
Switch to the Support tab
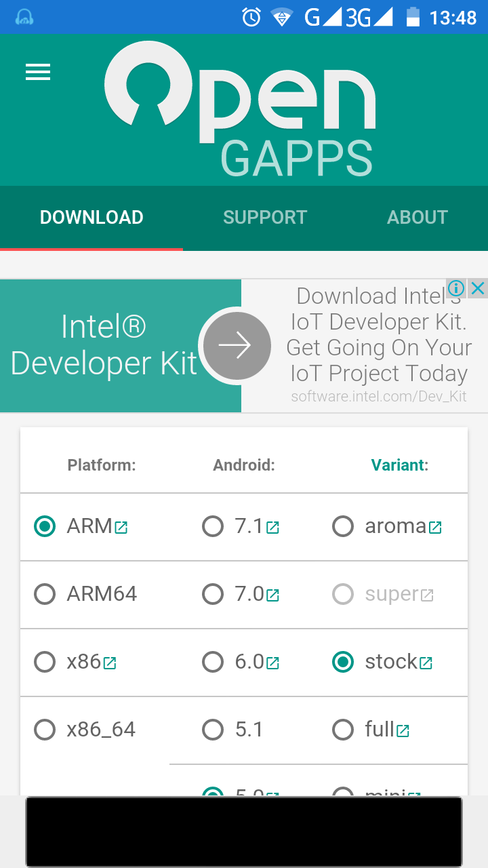click(265, 217)
